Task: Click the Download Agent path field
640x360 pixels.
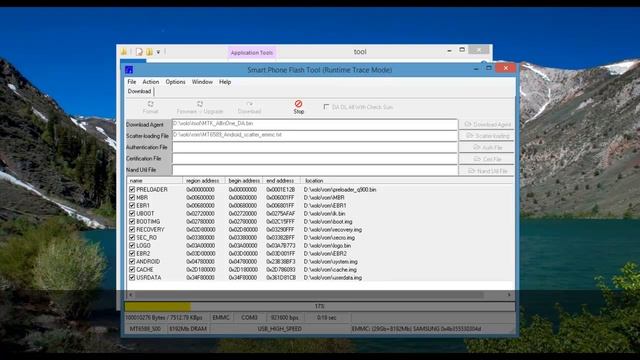Action: coord(315,124)
